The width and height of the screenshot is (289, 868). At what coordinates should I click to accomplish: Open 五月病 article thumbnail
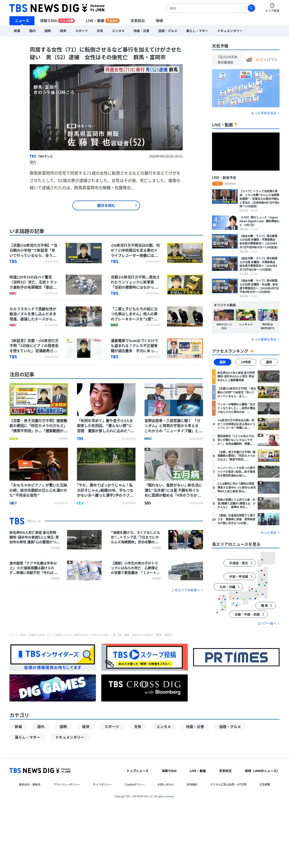pyautogui.click(x=174, y=464)
